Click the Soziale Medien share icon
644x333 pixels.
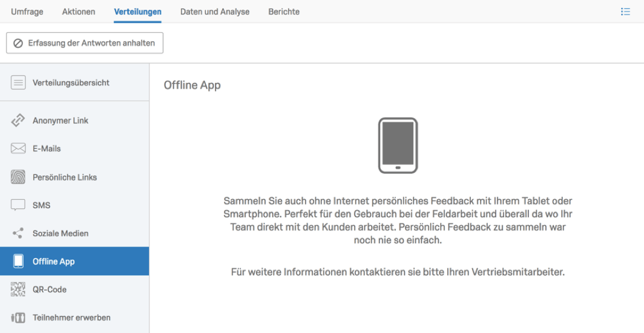coord(18,233)
